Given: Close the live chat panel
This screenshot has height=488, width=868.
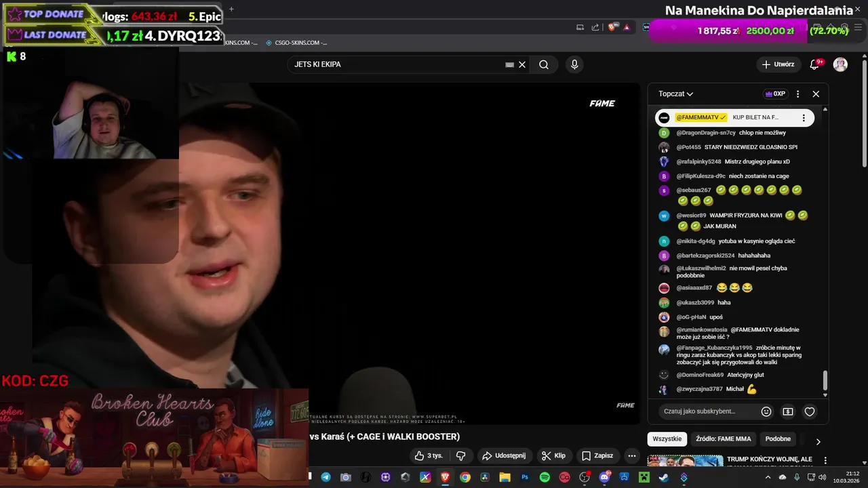Looking at the screenshot, I should pos(816,94).
